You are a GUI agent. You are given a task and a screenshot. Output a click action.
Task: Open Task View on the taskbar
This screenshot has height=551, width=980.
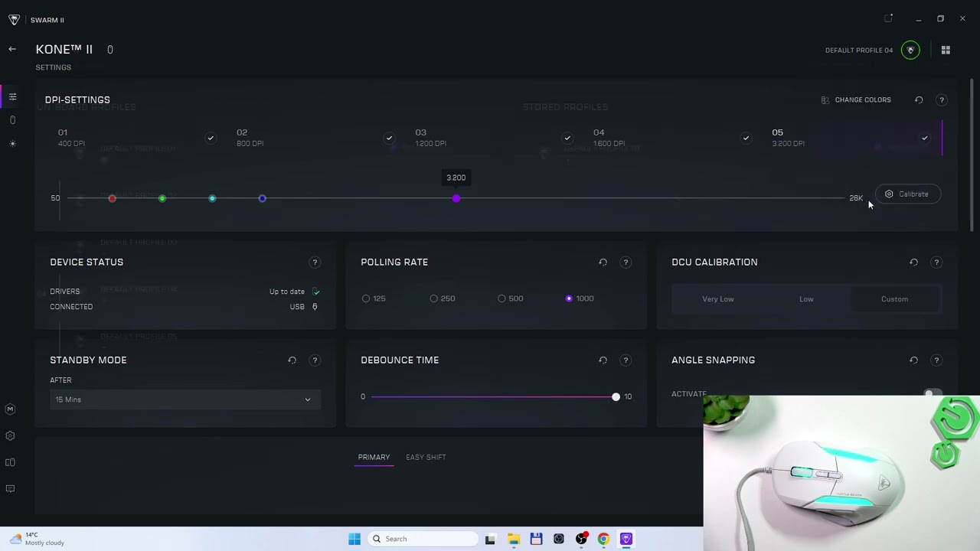(x=490, y=539)
